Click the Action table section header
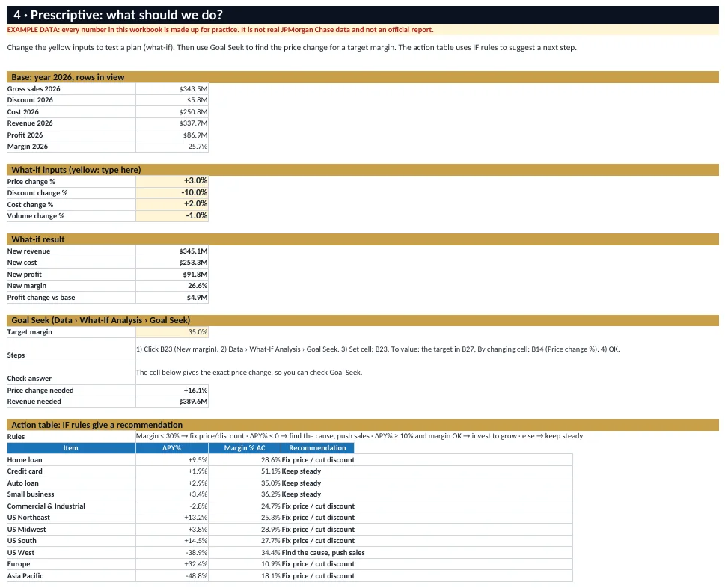Image resolution: width=725 pixels, height=588 pixels. coord(363,425)
